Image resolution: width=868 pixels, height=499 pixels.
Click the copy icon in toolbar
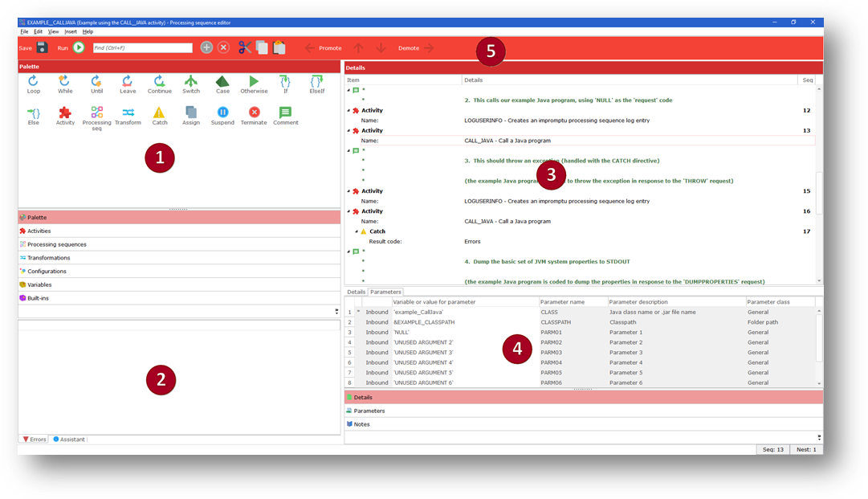point(262,47)
